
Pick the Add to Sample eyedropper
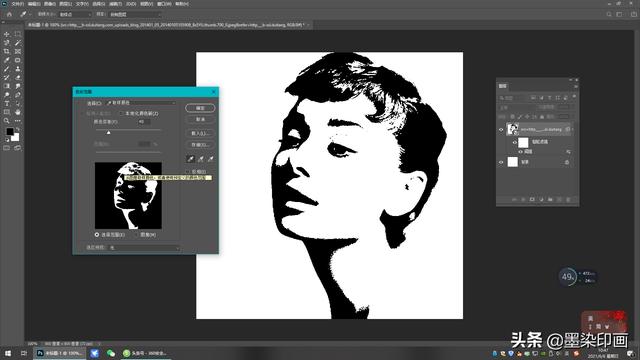[200, 159]
